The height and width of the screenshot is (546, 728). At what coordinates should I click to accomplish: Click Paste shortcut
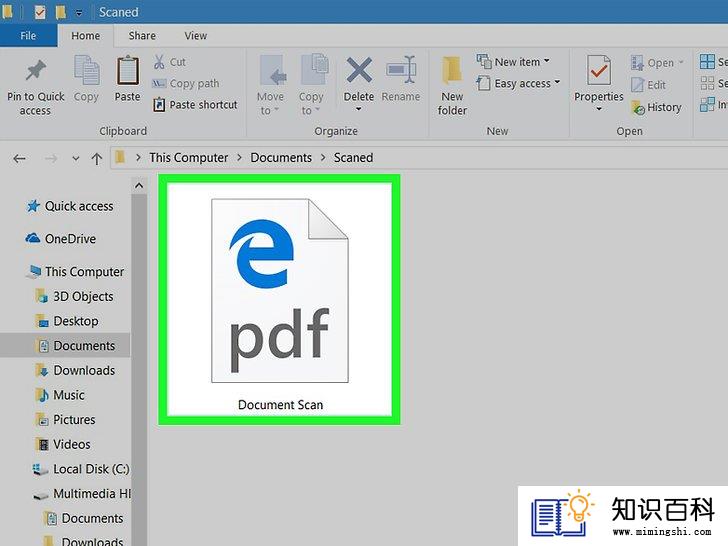point(195,105)
